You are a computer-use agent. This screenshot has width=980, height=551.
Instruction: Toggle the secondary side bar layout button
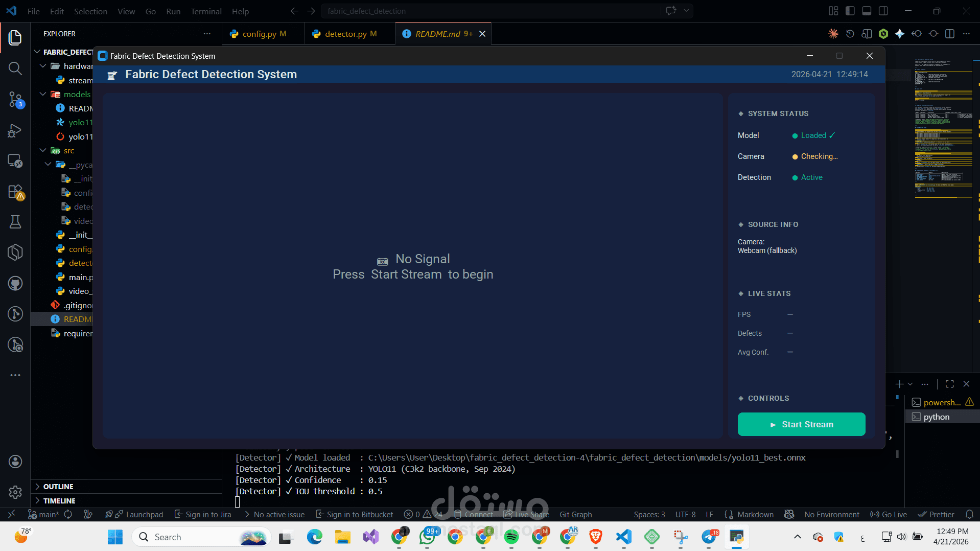pyautogui.click(x=883, y=11)
